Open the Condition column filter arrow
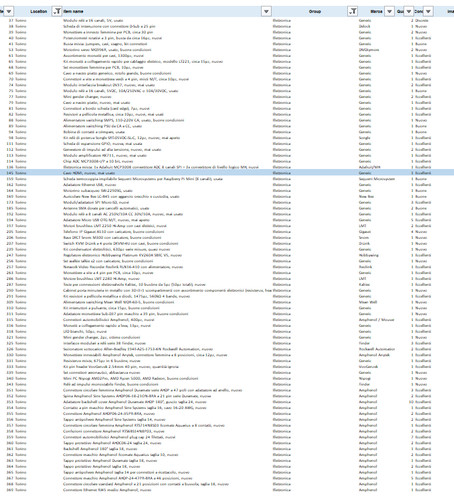454x500 pixels. (428, 11)
